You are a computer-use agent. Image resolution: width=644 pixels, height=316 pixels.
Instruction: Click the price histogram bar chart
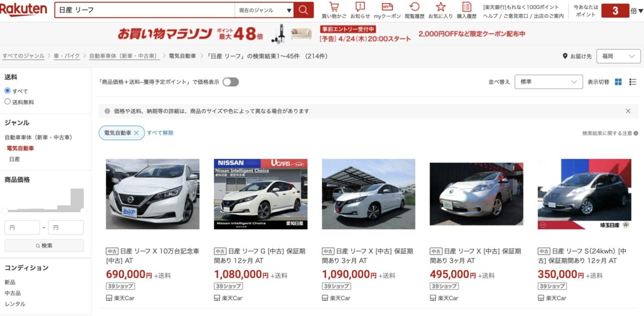(44, 200)
